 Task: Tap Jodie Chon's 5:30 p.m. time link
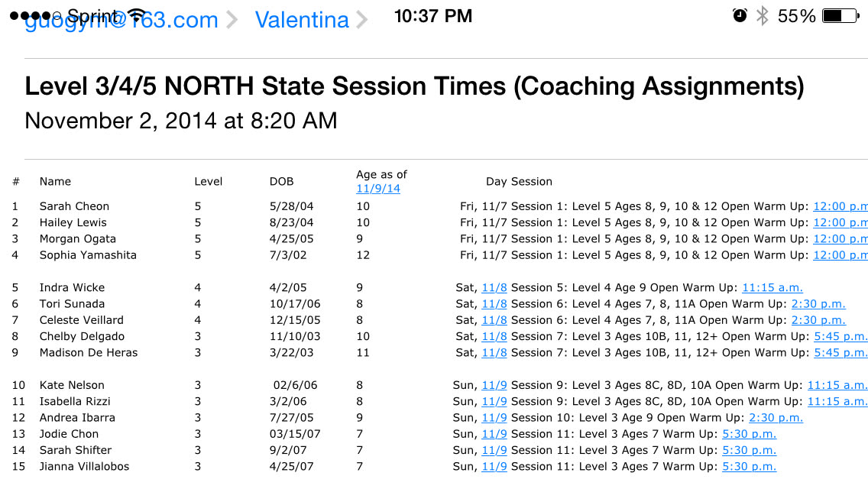click(749, 434)
